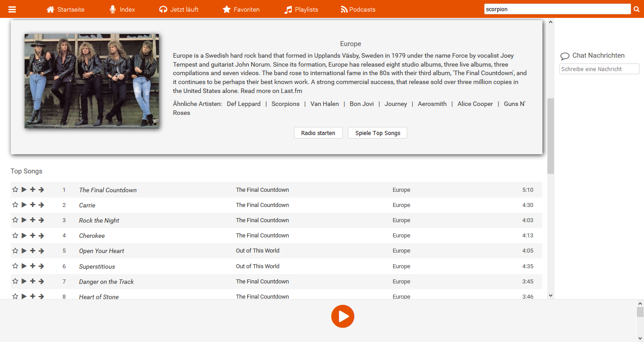644x342 pixels.
Task: Add Open Your Heart with plus icon
Action: click(x=33, y=250)
